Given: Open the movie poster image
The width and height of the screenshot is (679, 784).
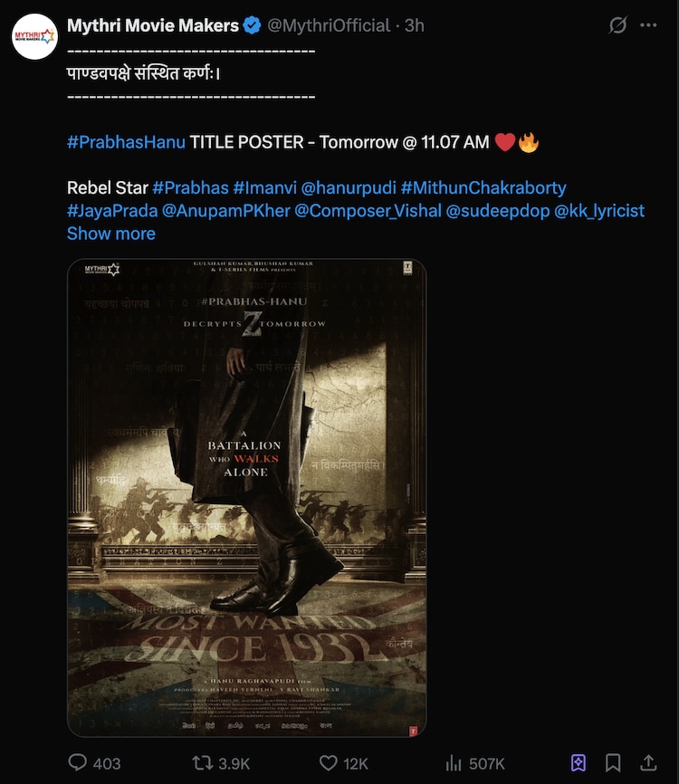Looking at the screenshot, I should [x=247, y=498].
